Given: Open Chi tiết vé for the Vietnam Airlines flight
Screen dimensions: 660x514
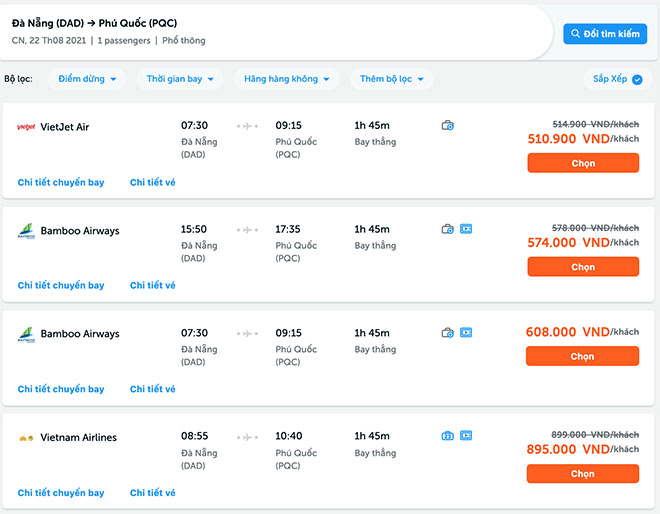Looking at the screenshot, I should coord(152,493).
